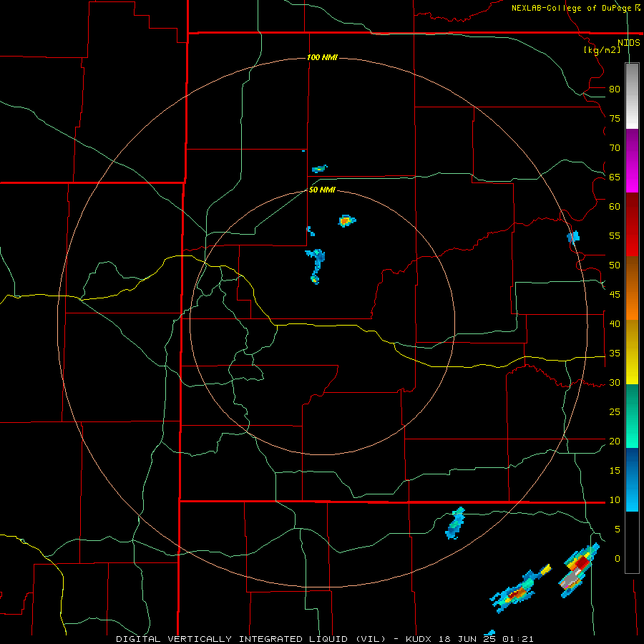Click the 20 value on the scale
The height and width of the screenshot is (644, 644).
(615, 441)
